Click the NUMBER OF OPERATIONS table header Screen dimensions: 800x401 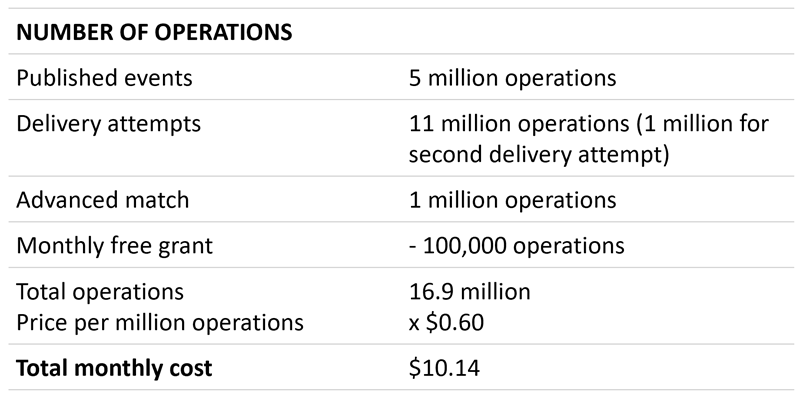[x=154, y=31]
